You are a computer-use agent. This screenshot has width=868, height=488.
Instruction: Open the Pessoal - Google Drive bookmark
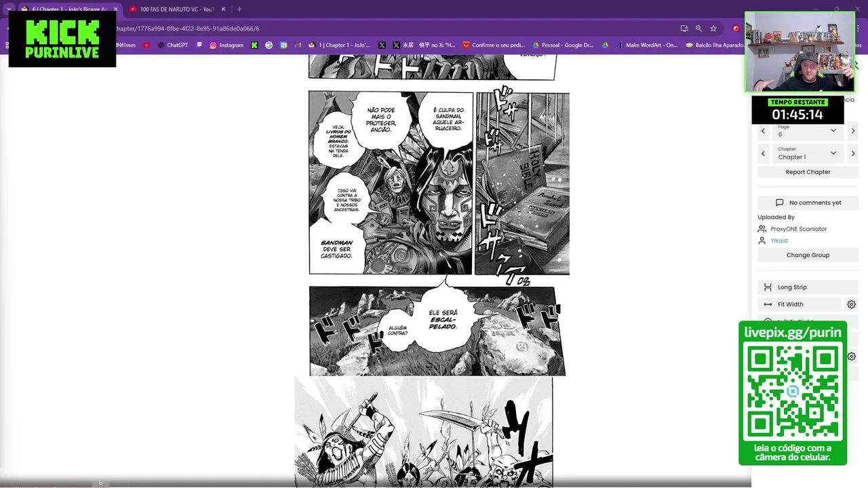[563, 45]
